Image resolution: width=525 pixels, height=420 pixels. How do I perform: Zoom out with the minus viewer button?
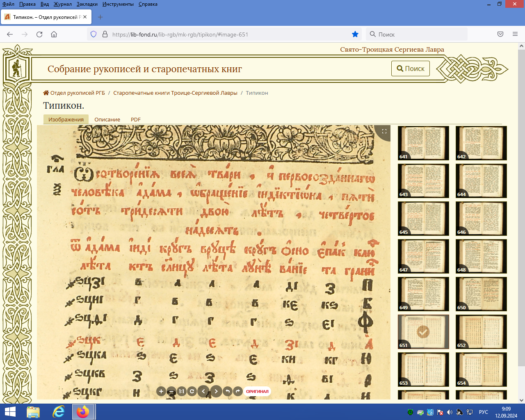coord(171,391)
